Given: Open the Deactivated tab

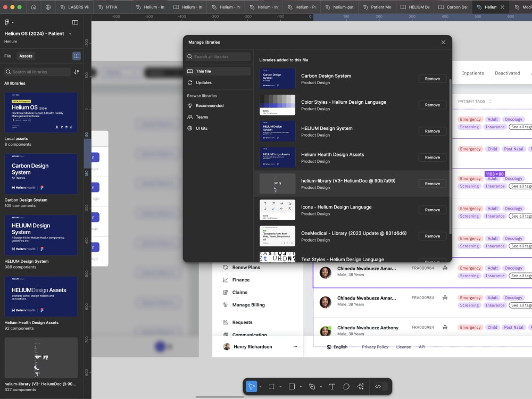Looking at the screenshot, I should coord(507,73).
